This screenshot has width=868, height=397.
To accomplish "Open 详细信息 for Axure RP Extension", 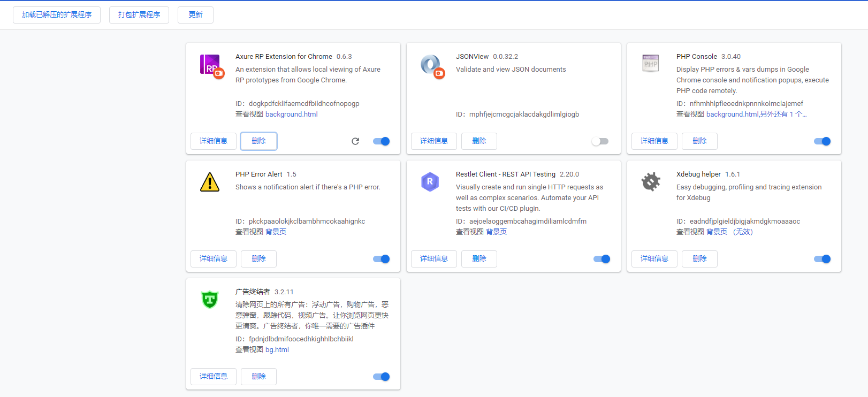I will click(214, 141).
